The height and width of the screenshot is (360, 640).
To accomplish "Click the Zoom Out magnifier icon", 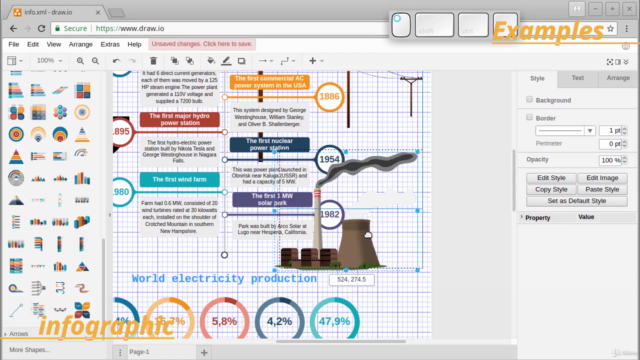I will coord(95,61).
